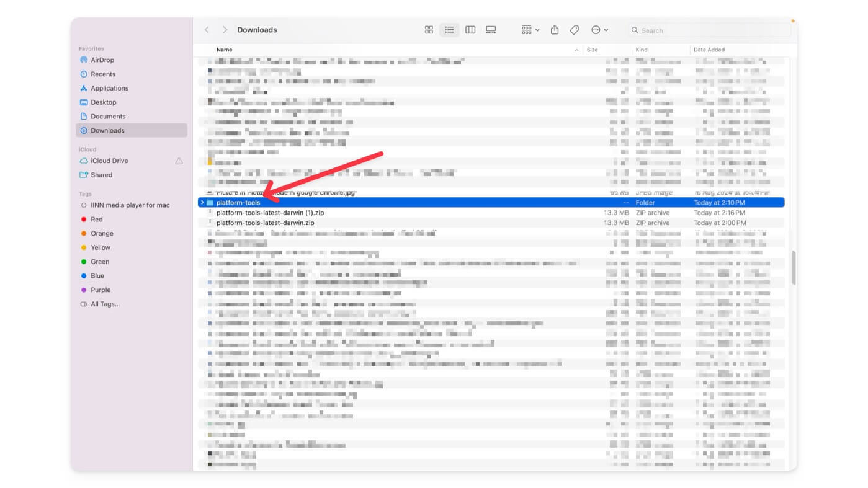Image resolution: width=868 pixels, height=488 pixels.
Task: Open Applications in the sidebar
Action: pos(132,88)
